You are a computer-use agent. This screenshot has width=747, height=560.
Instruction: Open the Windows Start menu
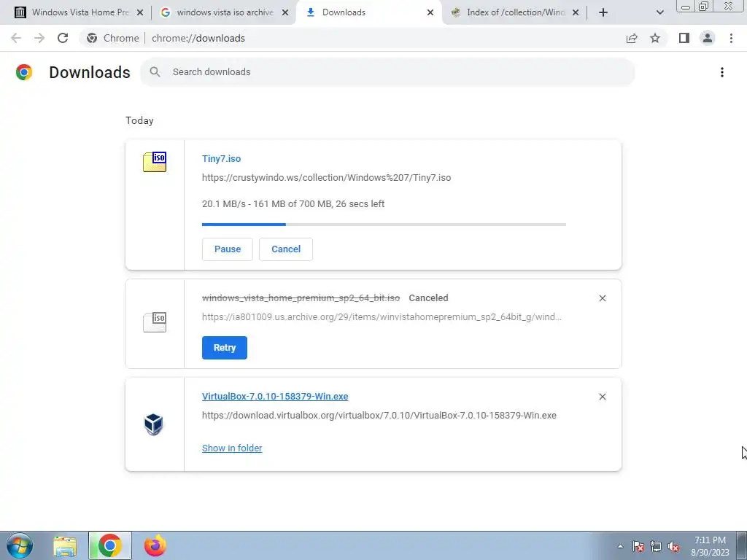pos(20,545)
